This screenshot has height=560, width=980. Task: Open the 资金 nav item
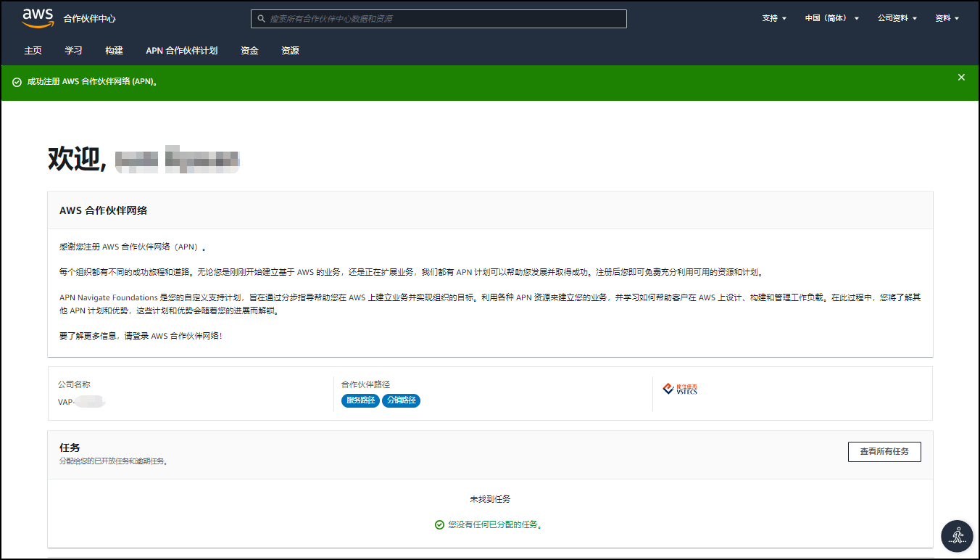click(249, 51)
